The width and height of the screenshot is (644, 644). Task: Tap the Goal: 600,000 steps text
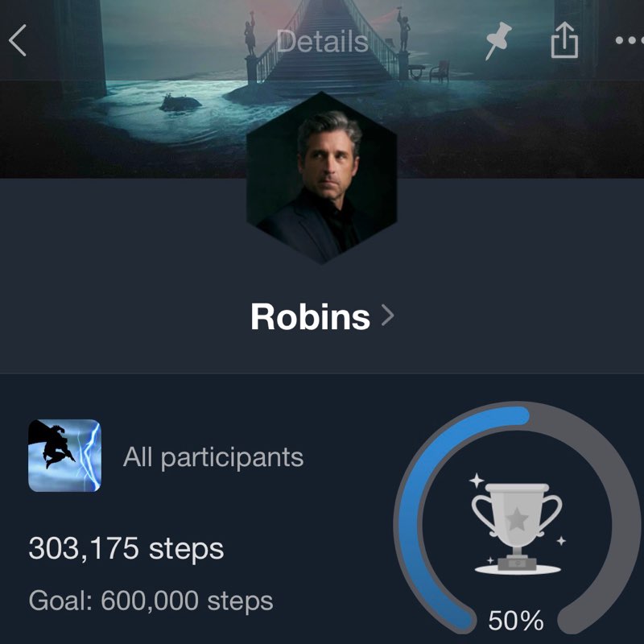151,601
